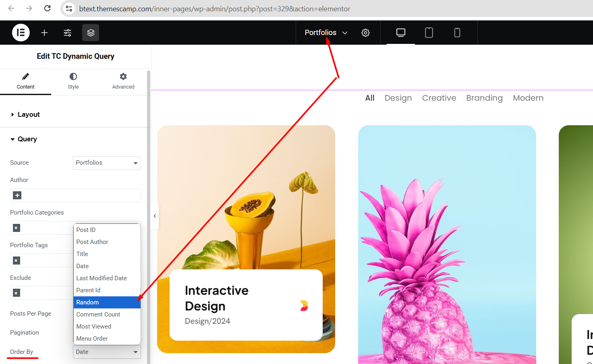
Task: Remove item under Portfolio Categories
Action: (x=16, y=228)
